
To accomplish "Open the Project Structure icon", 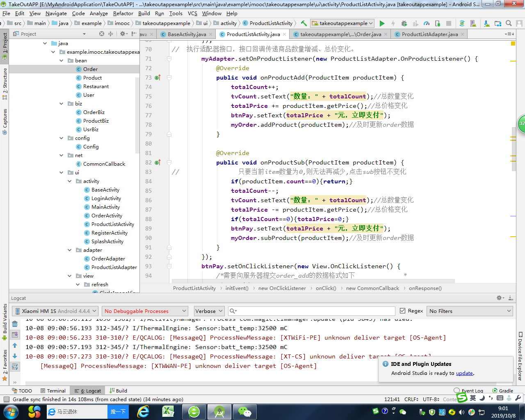I will pyautogui.click(x=498, y=23).
